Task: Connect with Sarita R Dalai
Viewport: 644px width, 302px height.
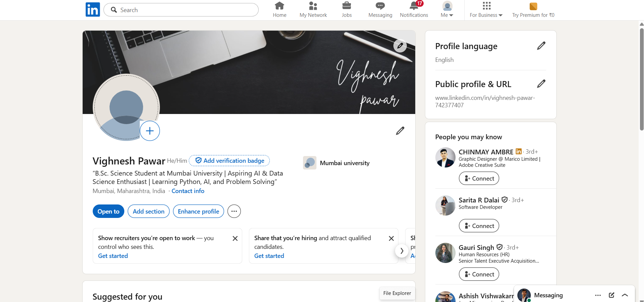Action: point(479,226)
